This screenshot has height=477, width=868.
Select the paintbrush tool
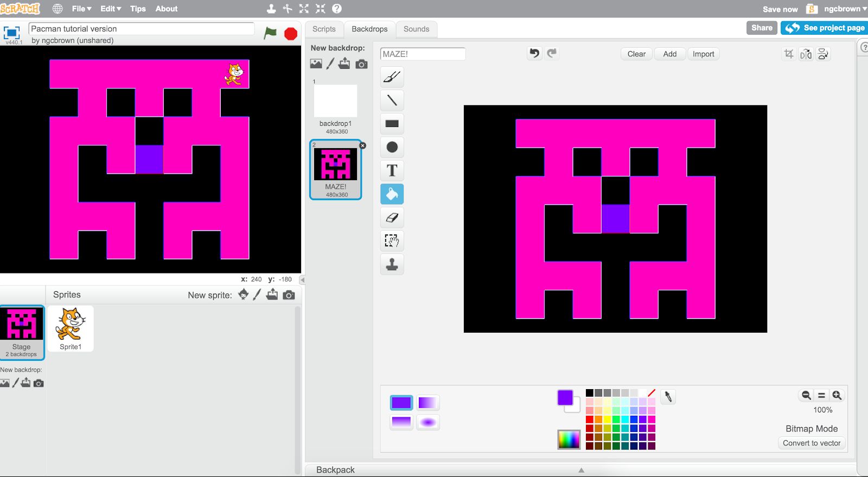click(x=392, y=77)
